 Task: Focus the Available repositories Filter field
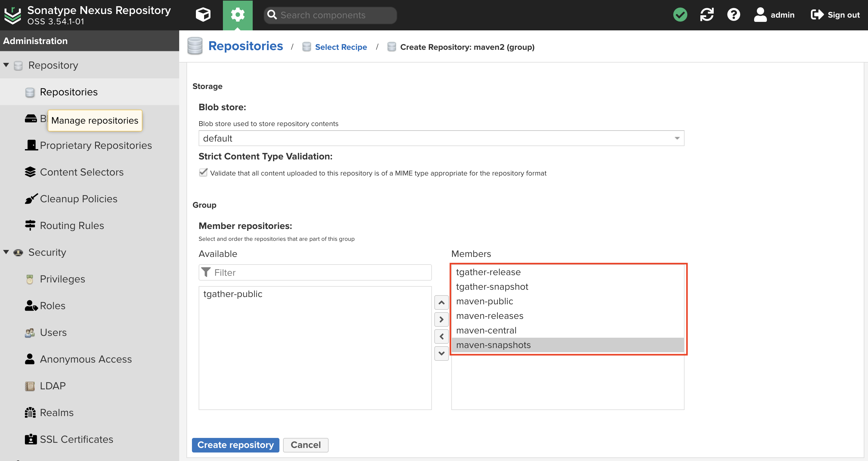tap(315, 272)
